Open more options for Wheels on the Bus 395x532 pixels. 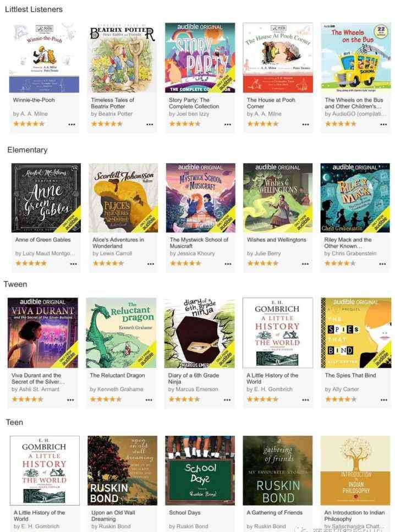coord(383,124)
